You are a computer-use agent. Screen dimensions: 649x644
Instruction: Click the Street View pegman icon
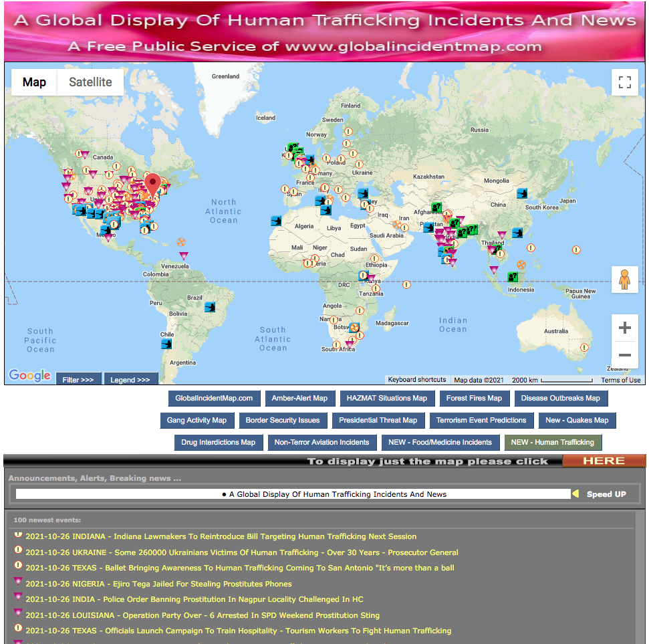[x=624, y=280]
